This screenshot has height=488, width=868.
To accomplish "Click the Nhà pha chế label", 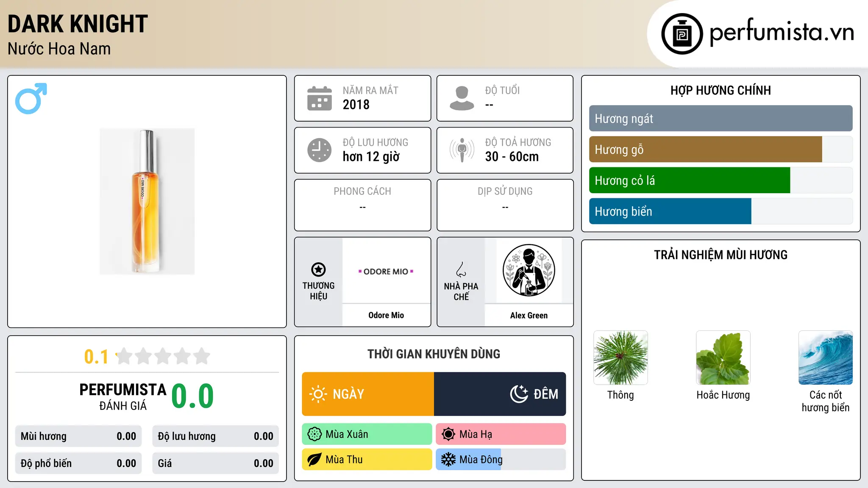I will [x=461, y=291].
